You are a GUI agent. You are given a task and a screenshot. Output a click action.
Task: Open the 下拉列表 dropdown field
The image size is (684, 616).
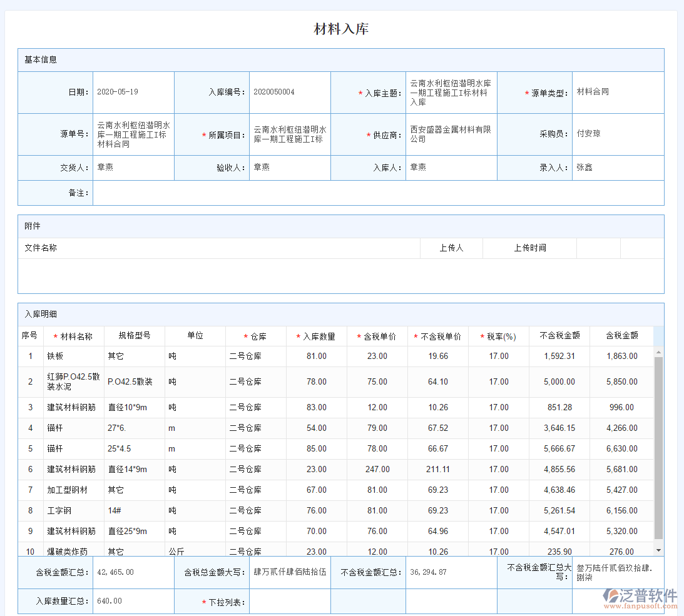pos(289,602)
